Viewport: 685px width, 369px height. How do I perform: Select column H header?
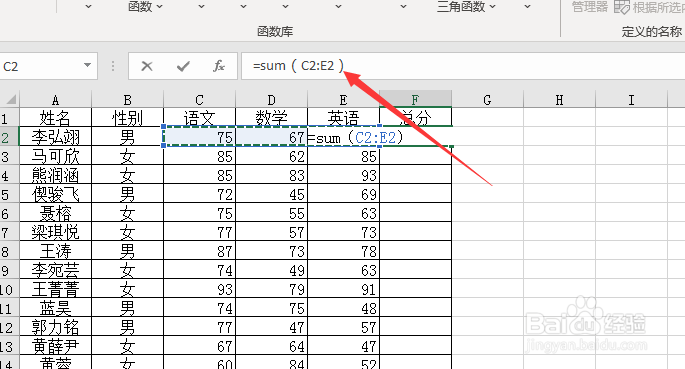560,100
